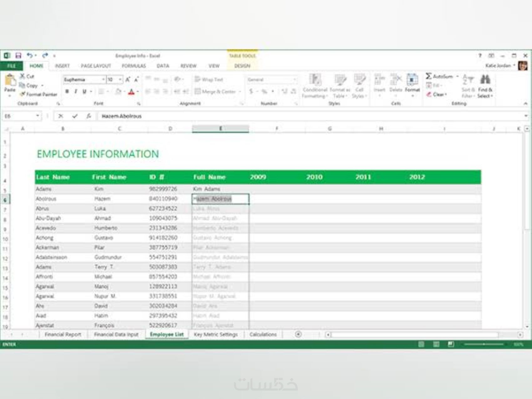The image size is (532, 399).
Task: Increase font size with the large A icon
Action: tap(128, 79)
